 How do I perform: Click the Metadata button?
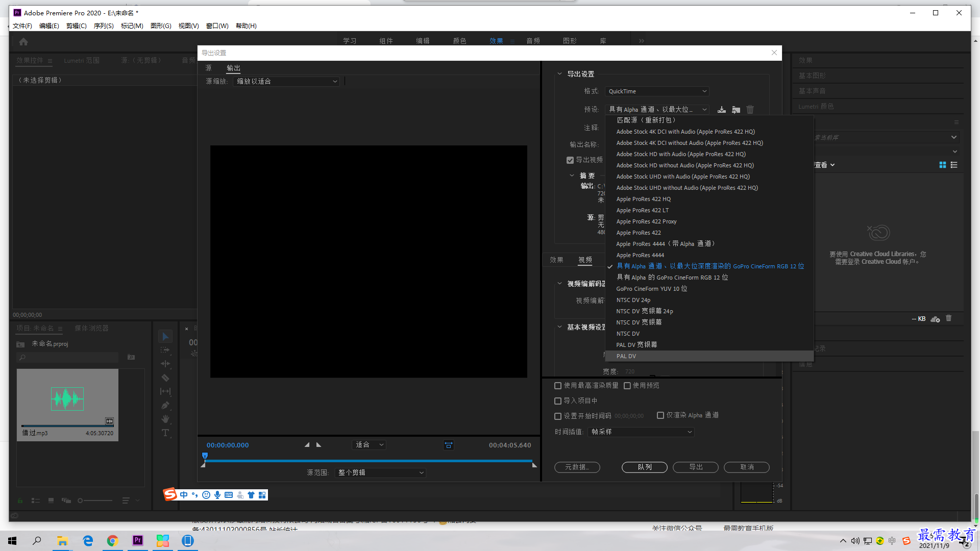577,467
